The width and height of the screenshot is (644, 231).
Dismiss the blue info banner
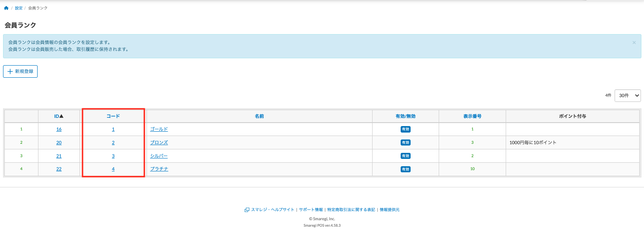tap(634, 43)
